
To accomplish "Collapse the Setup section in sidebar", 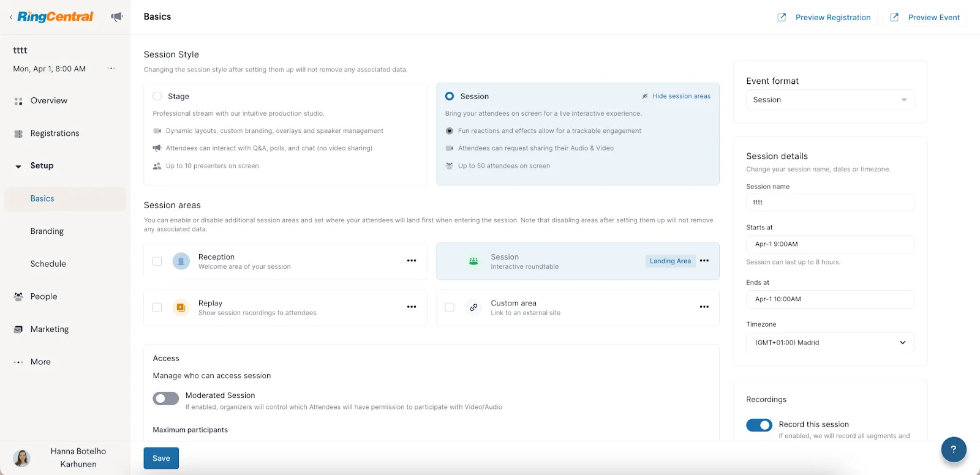I will pyautogui.click(x=18, y=166).
